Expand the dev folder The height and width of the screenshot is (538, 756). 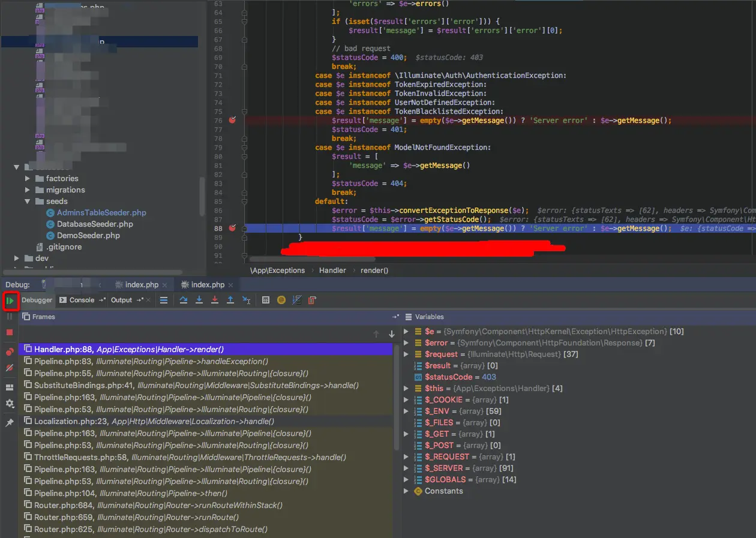pos(16,258)
